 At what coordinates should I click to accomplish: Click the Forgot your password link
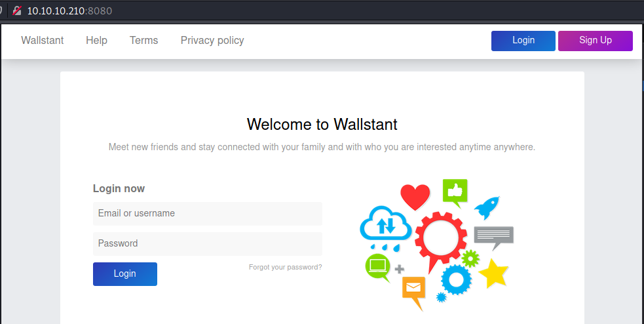click(285, 268)
